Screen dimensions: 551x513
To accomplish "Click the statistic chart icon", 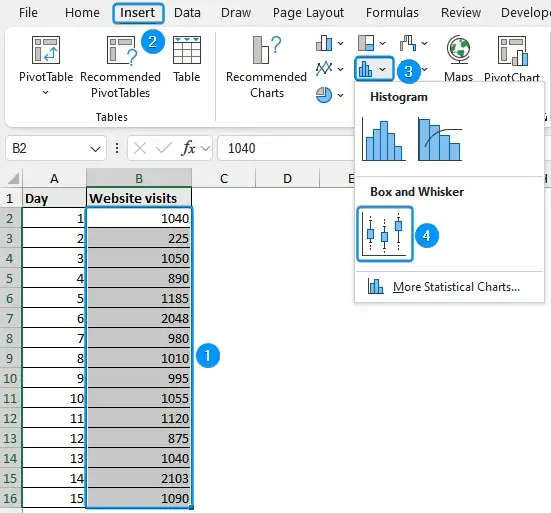I will click(365, 69).
